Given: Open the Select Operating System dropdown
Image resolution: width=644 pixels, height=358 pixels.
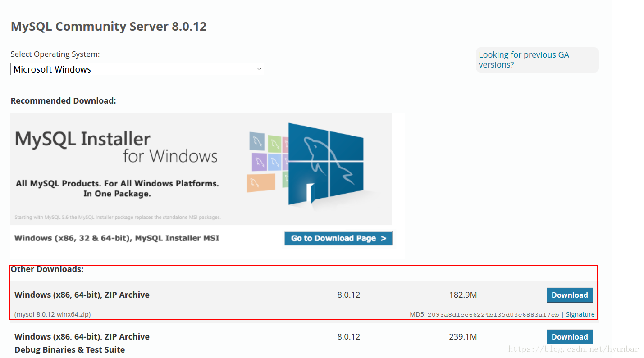Looking at the screenshot, I should tap(137, 69).
